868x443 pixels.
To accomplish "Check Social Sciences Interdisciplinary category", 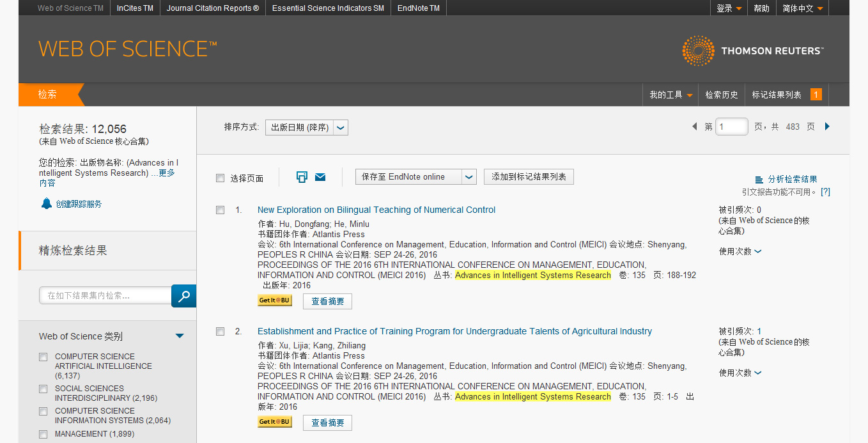I will click(43, 389).
